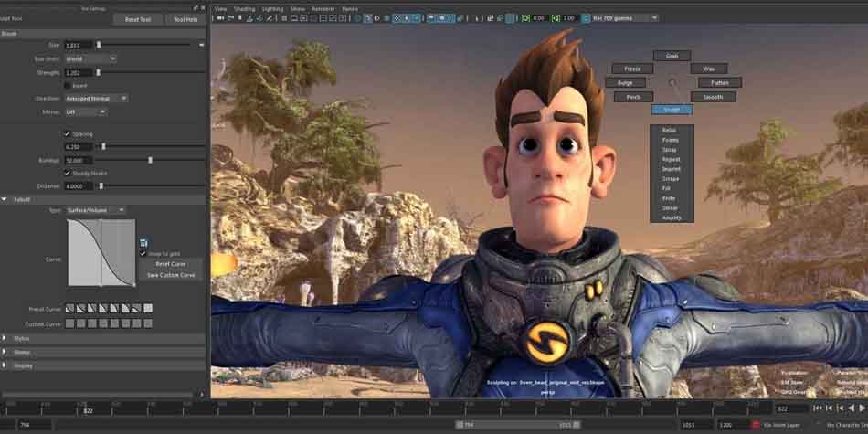Choose Smooth in the marking menu
This screenshot has width=868, height=434.
[x=713, y=97]
